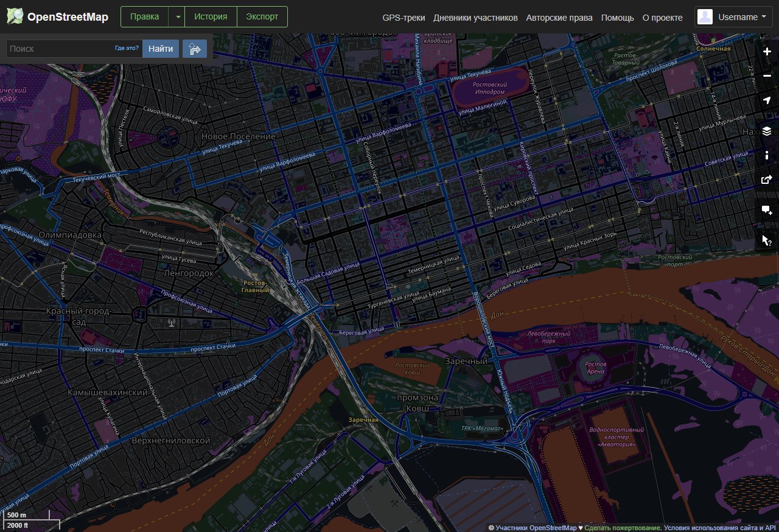Click the OpenStreetMap logo icon
Screen dimensions: 779x532
(x=15, y=16)
